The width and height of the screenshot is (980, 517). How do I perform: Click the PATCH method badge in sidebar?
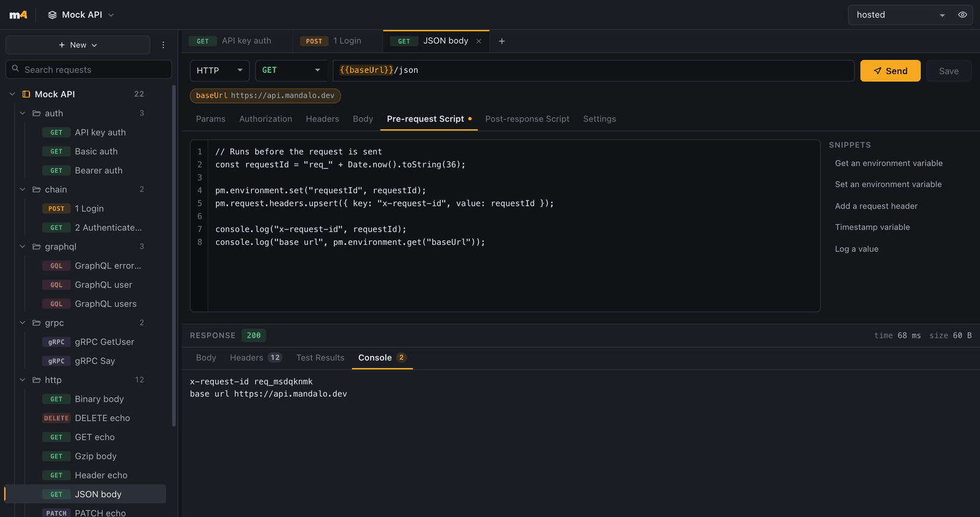coord(56,513)
